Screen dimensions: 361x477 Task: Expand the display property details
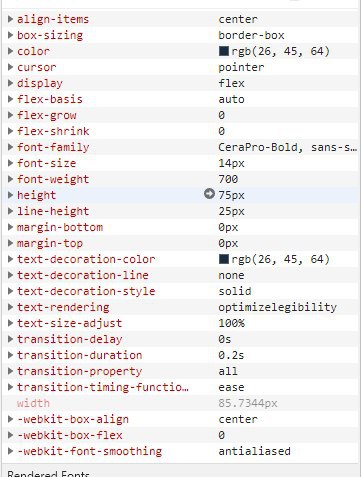point(10,83)
